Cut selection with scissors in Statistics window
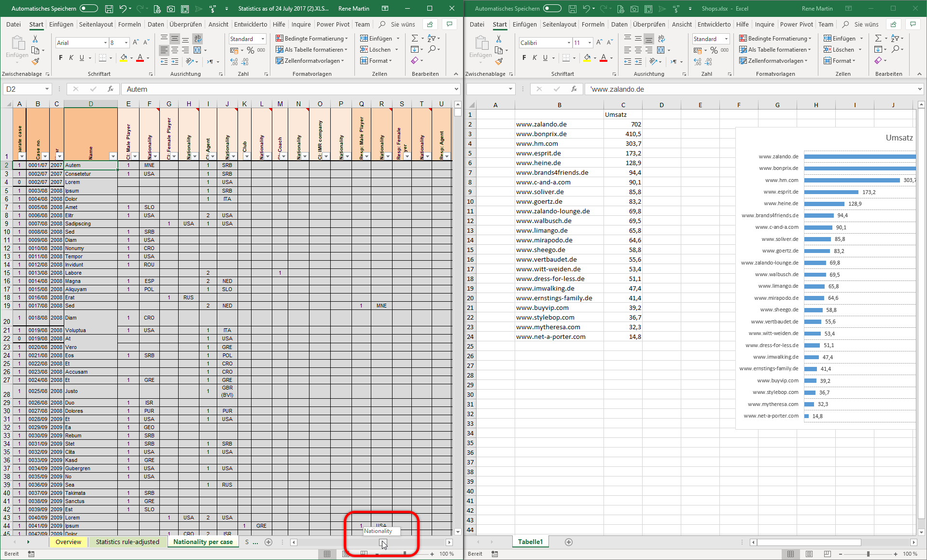 pos(35,39)
